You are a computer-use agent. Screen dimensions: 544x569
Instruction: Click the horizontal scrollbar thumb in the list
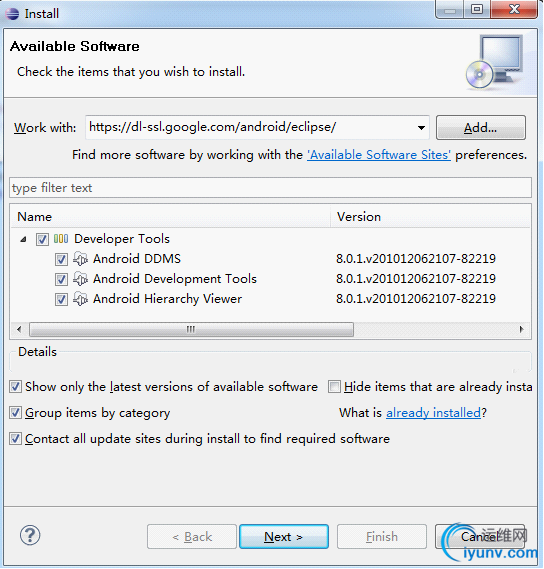pos(191,329)
